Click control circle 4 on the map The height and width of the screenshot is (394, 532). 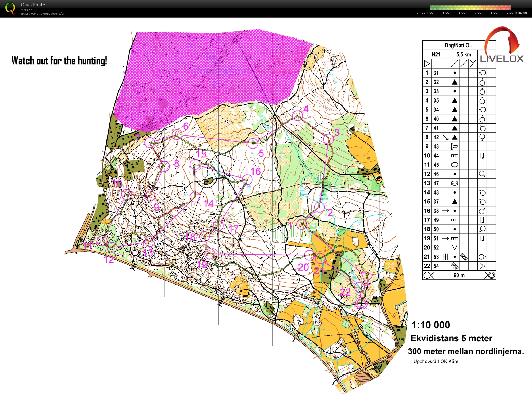(297, 115)
